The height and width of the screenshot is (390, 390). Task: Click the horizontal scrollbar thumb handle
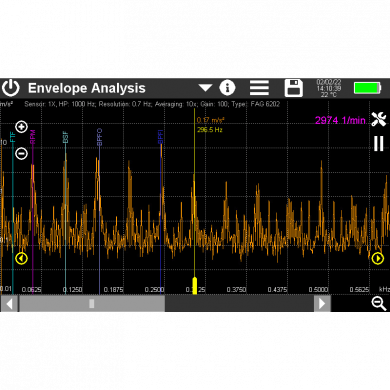tap(92, 304)
